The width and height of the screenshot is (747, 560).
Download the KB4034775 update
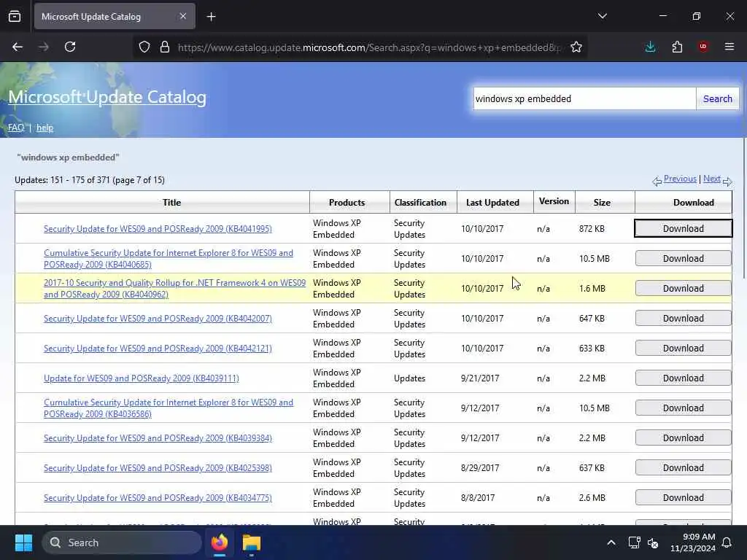683,497
